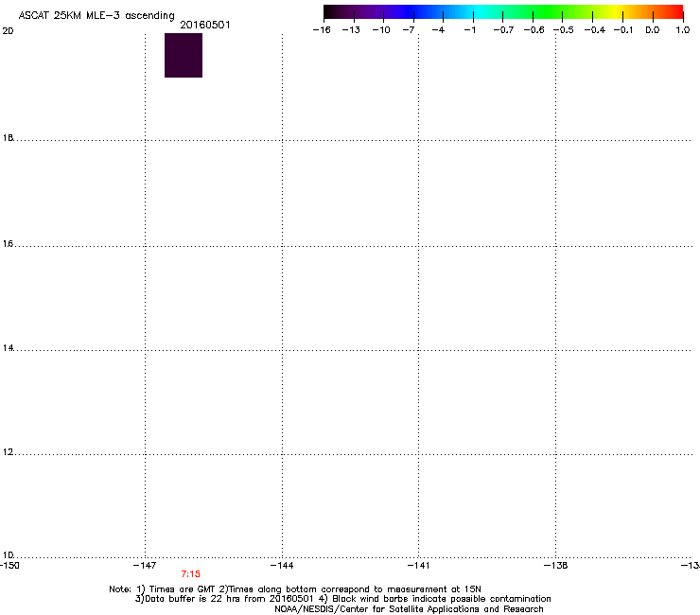700x615 pixels.
Task: Click the "1.0" color bar label
Action: pyautogui.click(x=683, y=30)
